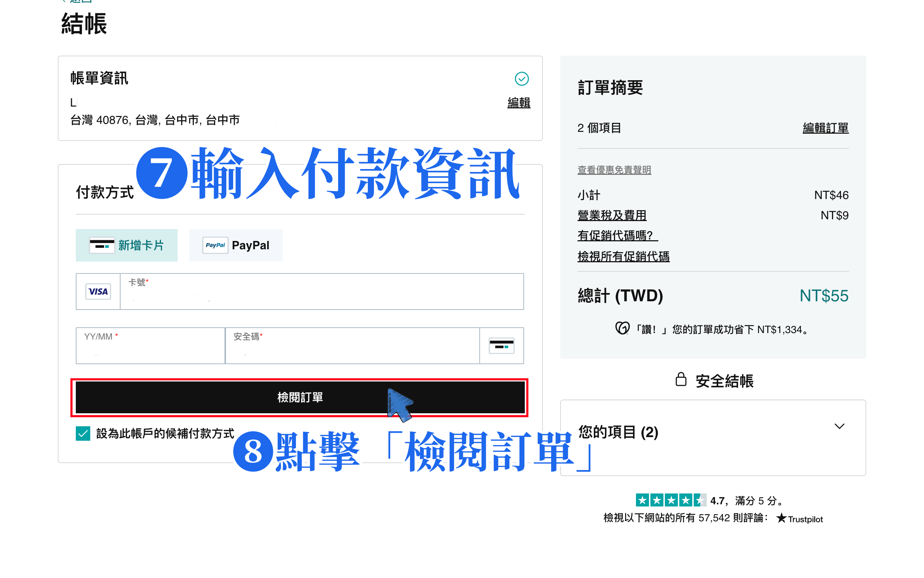Click the 2 個項目 text
Screen dimensions: 924x578
point(599,128)
